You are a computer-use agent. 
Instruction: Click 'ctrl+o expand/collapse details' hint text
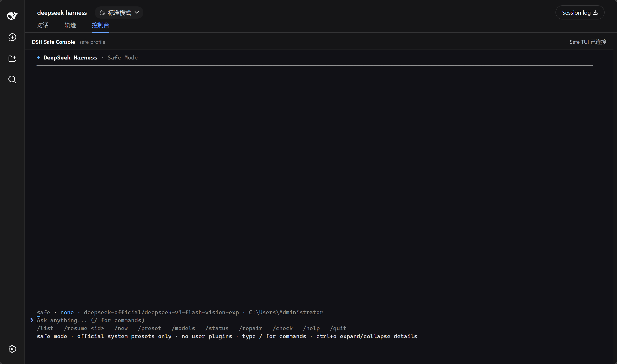367,336
